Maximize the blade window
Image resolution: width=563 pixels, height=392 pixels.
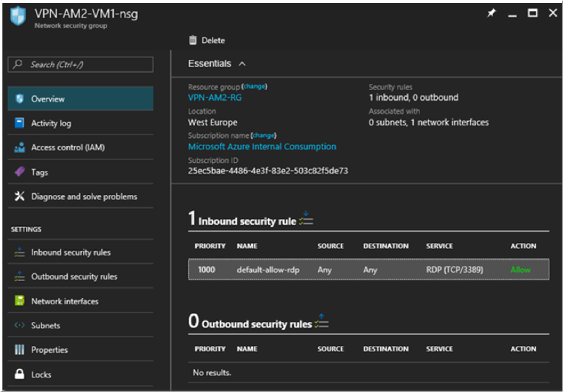tap(532, 13)
